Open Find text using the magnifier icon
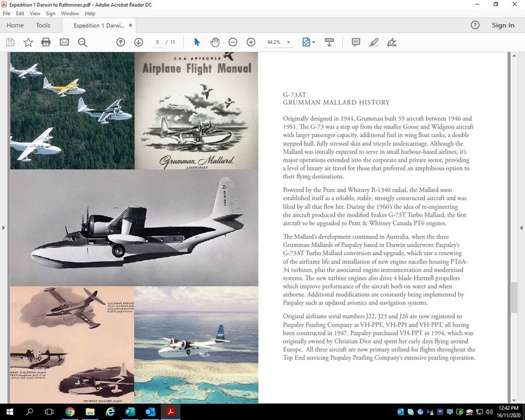The image size is (525, 420). tap(82, 42)
